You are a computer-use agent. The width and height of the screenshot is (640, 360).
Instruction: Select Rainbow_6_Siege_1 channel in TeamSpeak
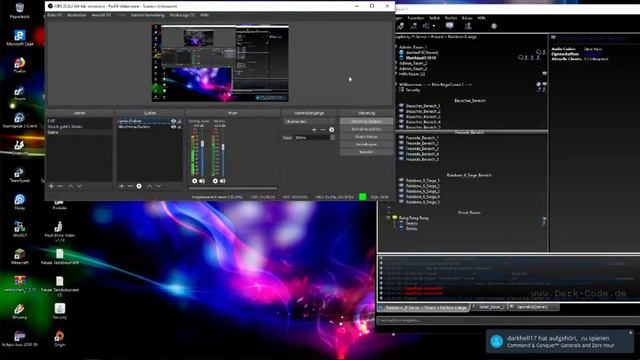click(423, 180)
